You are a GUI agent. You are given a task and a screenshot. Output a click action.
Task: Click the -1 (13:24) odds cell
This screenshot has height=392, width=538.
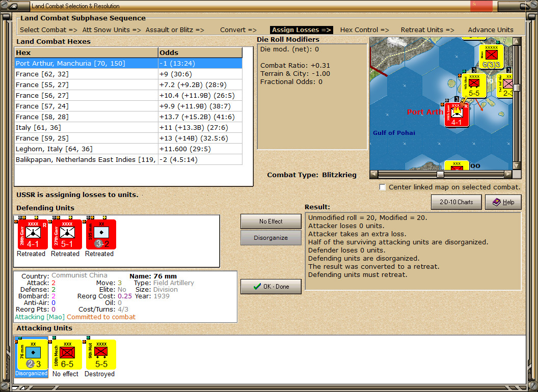(200, 64)
